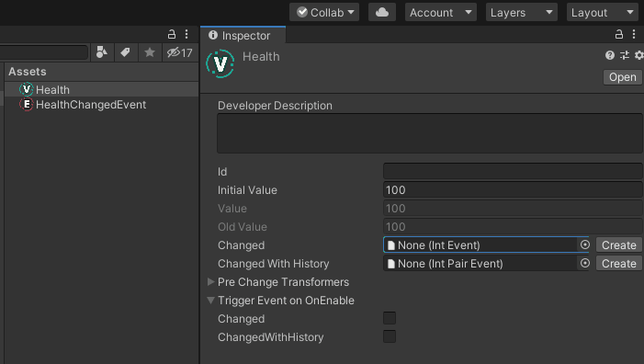644x364 pixels.
Task: Enable the Changed checkbox under OnEnable
Action: pos(390,318)
